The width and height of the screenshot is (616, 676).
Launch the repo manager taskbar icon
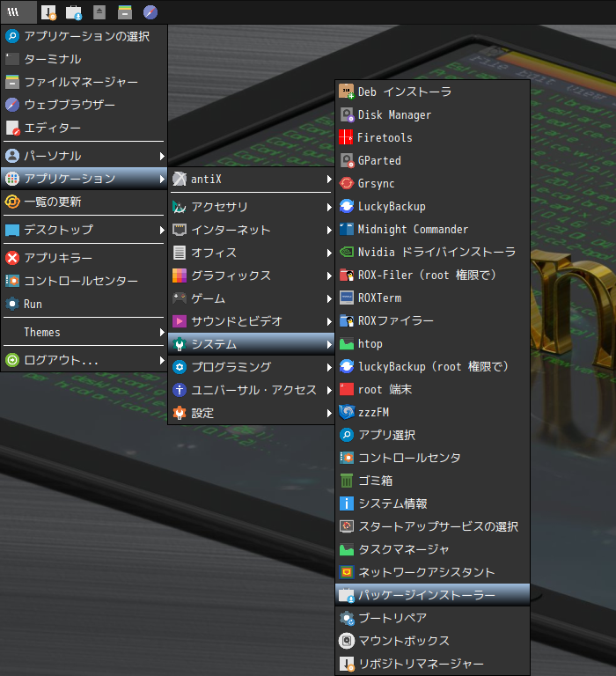(48, 12)
